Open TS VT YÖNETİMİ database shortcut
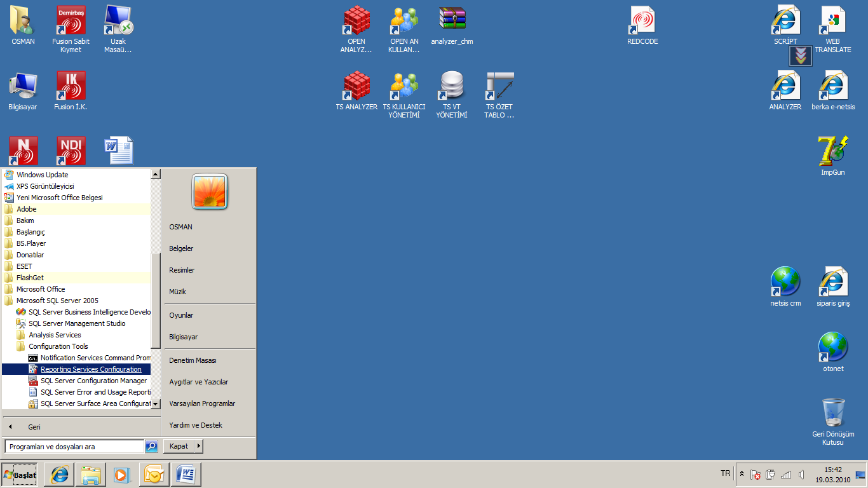 click(x=452, y=86)
